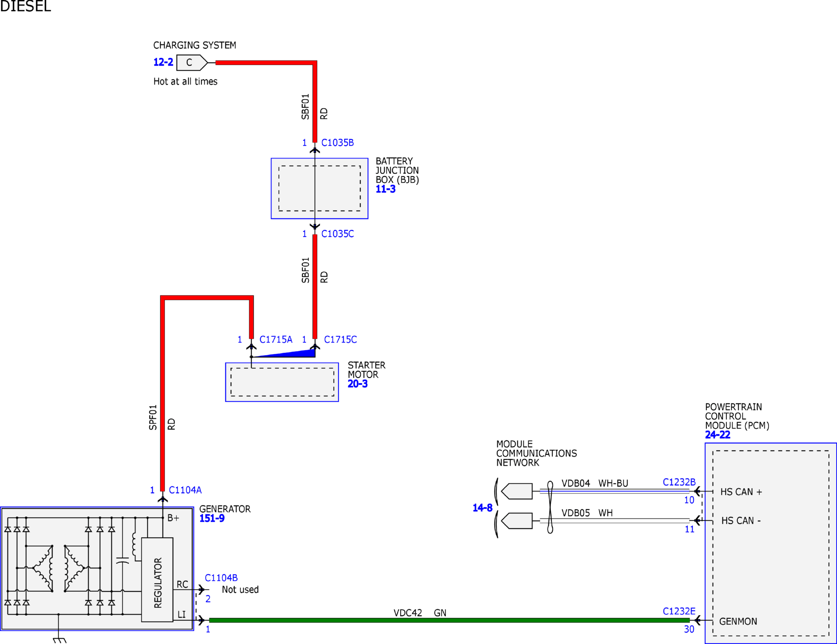This screenshot has width=837, height=644.
Task: Click the capacitor symbol in generator
Action: [x=123, y=560]
